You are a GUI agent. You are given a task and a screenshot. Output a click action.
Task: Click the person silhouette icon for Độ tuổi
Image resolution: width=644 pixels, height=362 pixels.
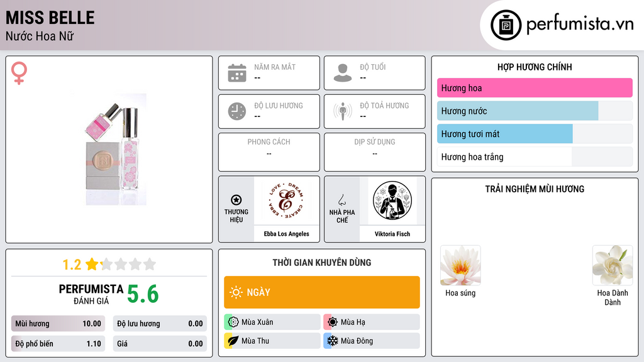343,73
